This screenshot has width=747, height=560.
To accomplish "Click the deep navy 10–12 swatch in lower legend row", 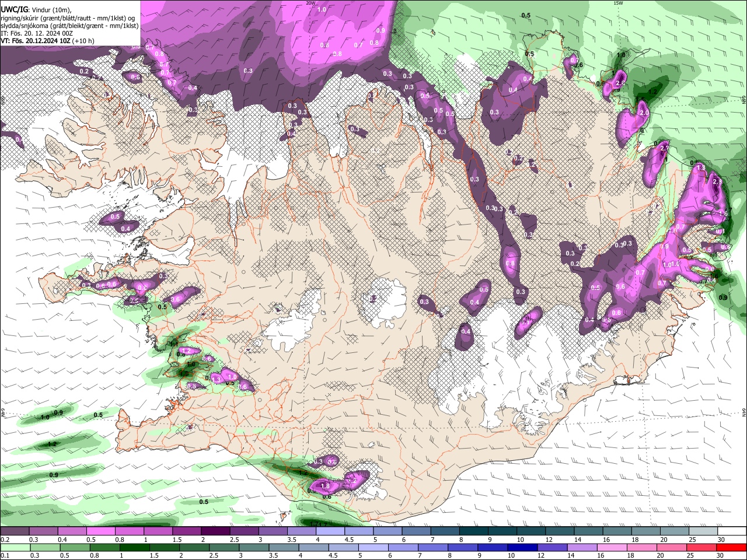I will pos(523,548).
